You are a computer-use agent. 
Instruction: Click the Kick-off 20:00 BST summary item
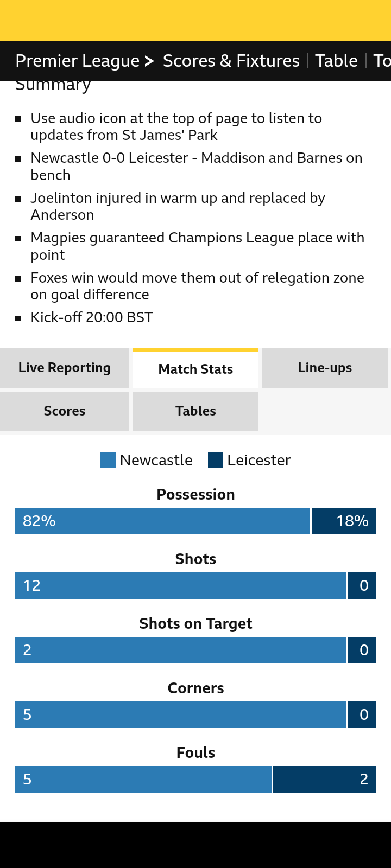pyautogui.click(x=92, y=317)
